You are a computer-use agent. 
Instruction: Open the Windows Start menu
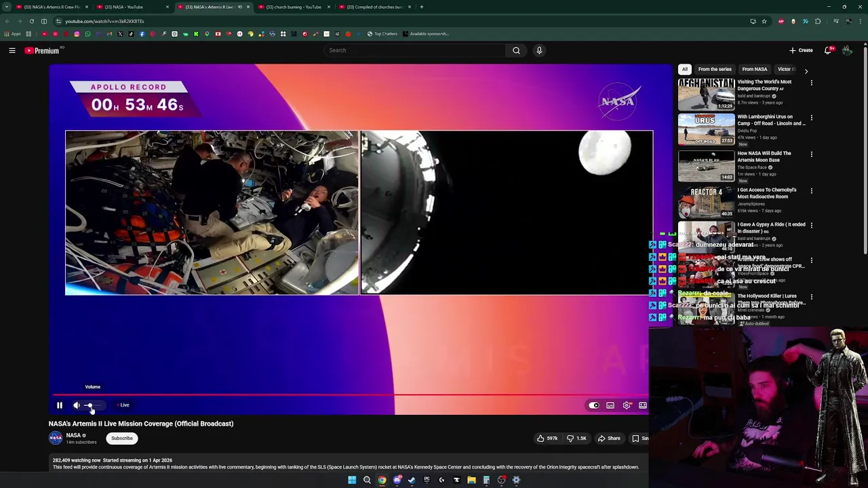[x=352, y=480]
